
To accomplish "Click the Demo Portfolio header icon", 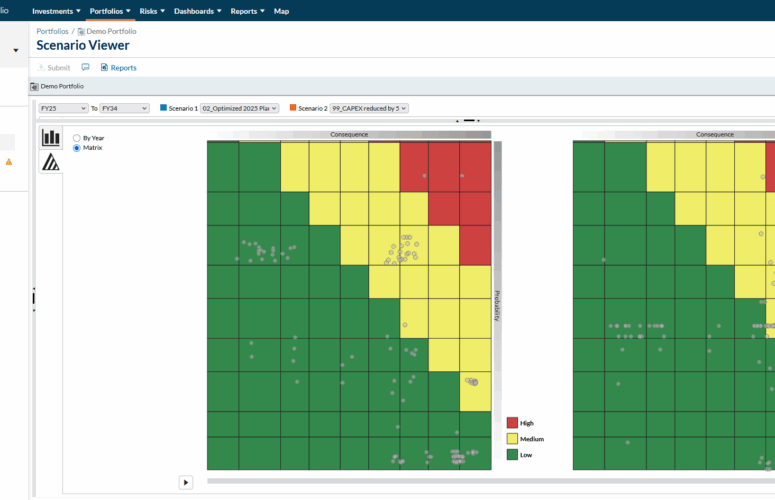I will coord(35,87).
